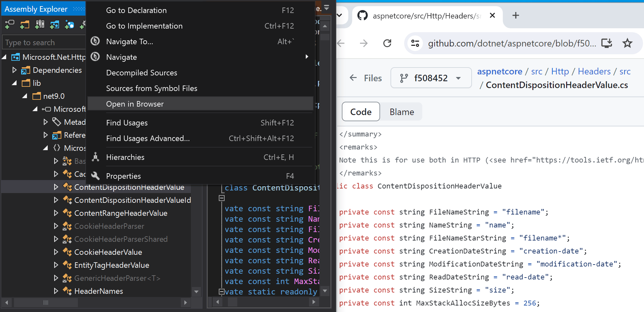
Task: Click the gray assembly cache books icon
Action: pos(40,24)
